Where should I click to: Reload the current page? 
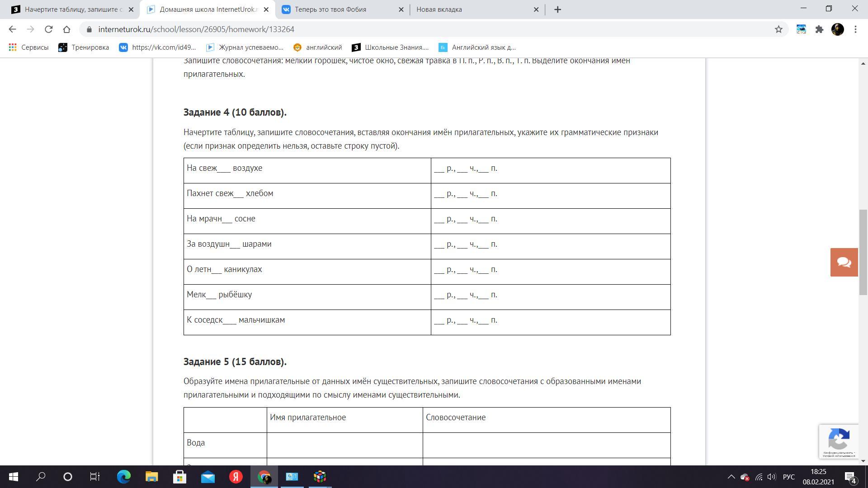coord(48,29)
